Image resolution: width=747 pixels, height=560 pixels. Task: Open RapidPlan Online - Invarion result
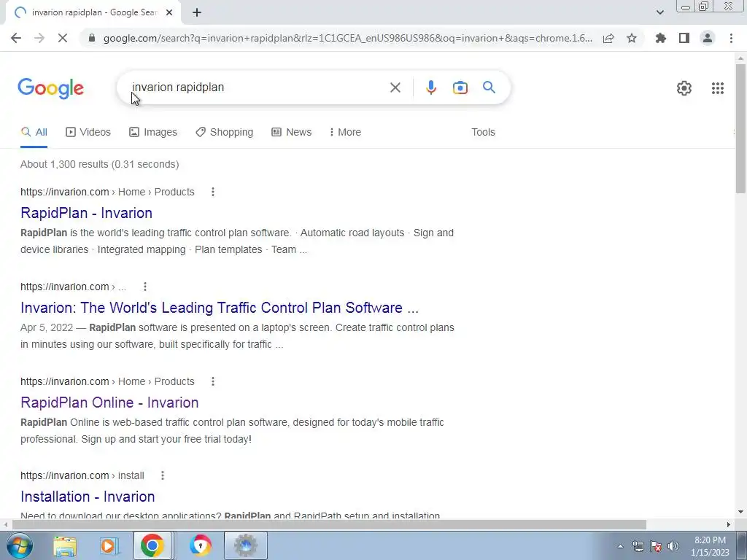[109, 402]
